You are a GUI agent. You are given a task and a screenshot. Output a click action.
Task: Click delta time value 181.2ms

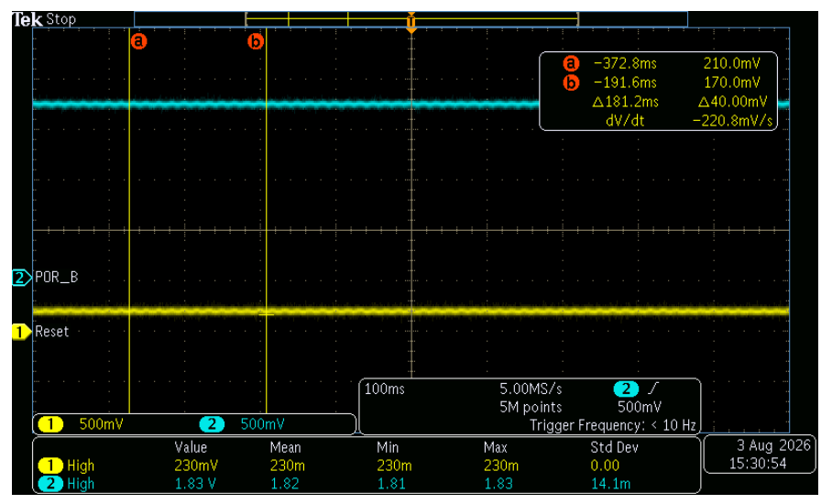click(626, 102)
